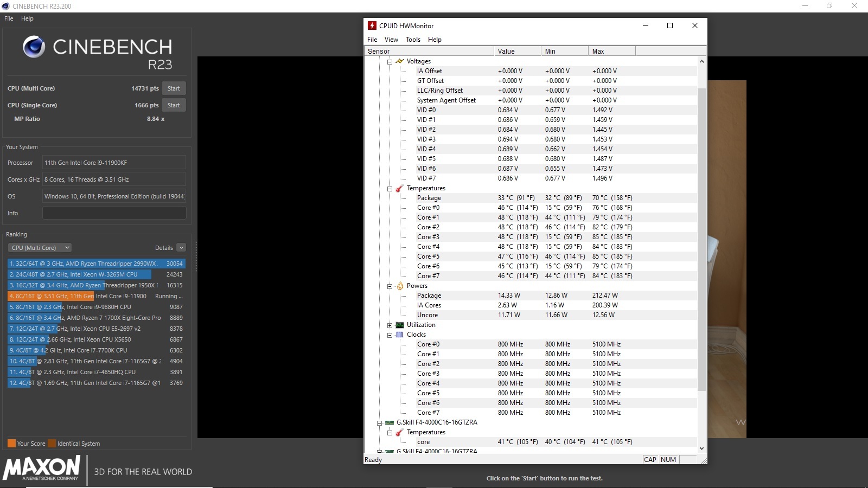Open the File menu in HWMonitor
The height and width of the screenshot is (488, 868).
[372, 40]
